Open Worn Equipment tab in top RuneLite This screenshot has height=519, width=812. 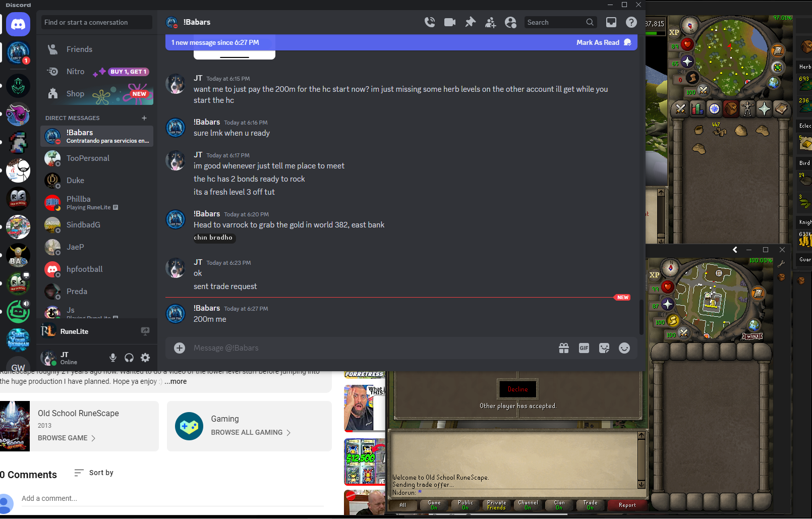click(747, 108)
